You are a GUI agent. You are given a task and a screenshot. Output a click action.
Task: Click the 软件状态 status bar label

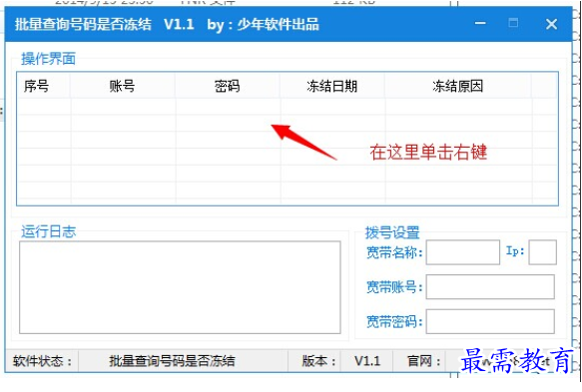coord(43,361)
